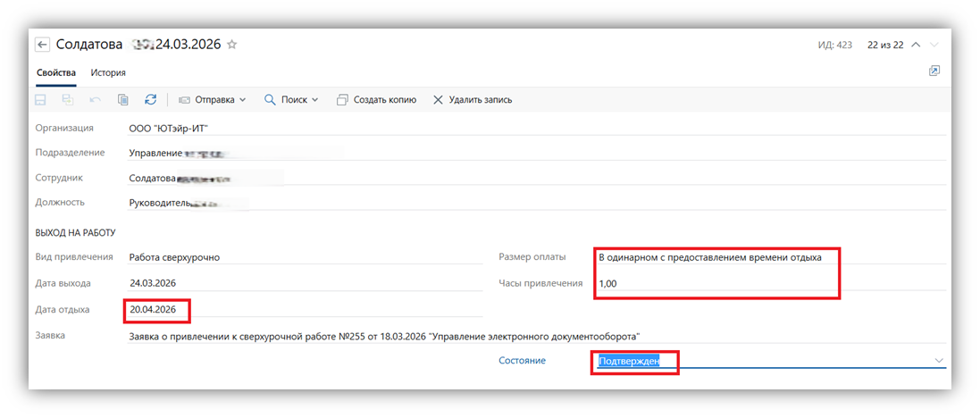The height and width of the screenshot is (418, 980).
Task: Click the save (floppy disk) toolbar icon
Action: coord(41,100)
